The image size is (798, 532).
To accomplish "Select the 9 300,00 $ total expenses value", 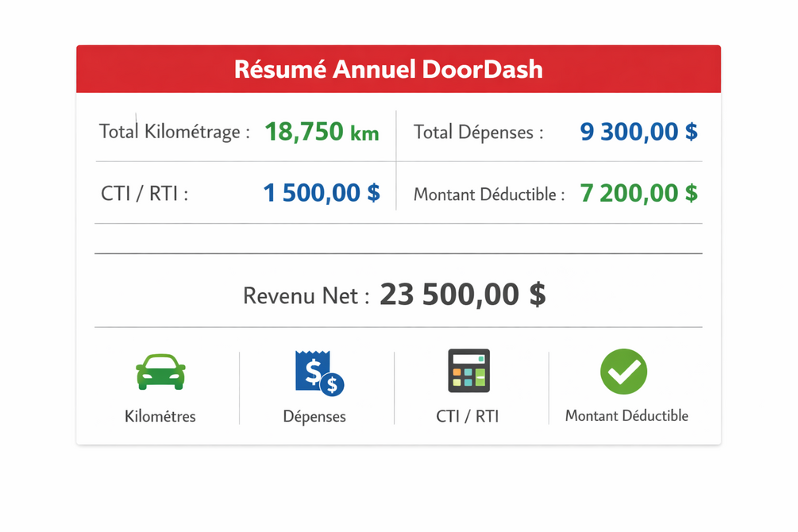I will (638, 131).
